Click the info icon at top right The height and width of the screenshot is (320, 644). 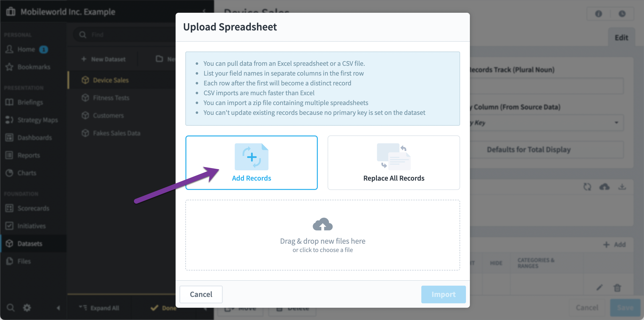coord(598,14)
